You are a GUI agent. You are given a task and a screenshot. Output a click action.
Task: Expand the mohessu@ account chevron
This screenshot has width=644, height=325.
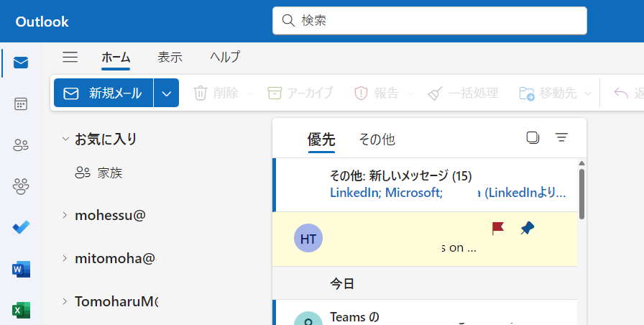pos(65,215)
